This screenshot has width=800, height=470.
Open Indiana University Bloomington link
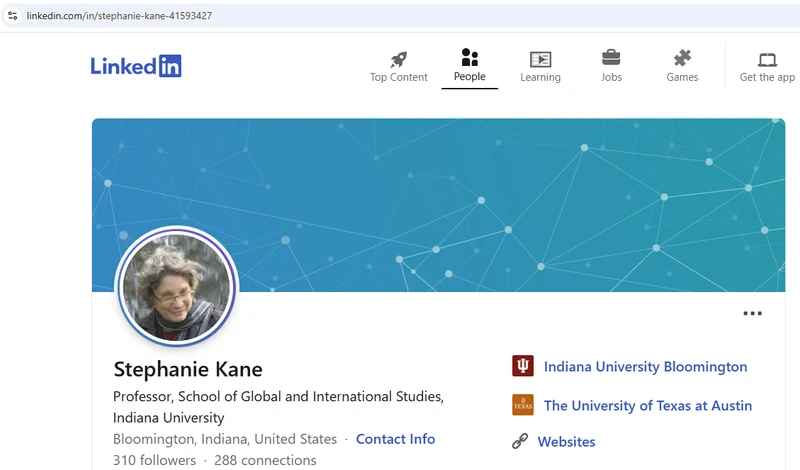(x=645, y=366)
